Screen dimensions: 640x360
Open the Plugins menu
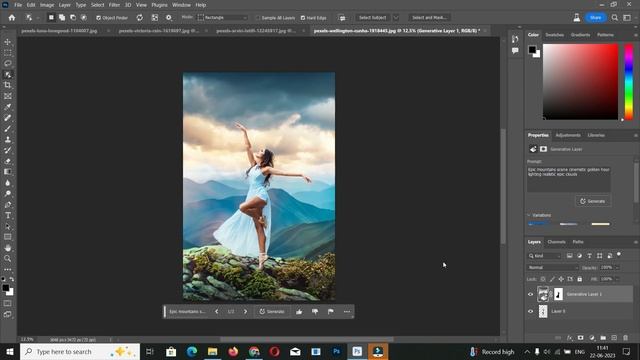pos(160,5)
